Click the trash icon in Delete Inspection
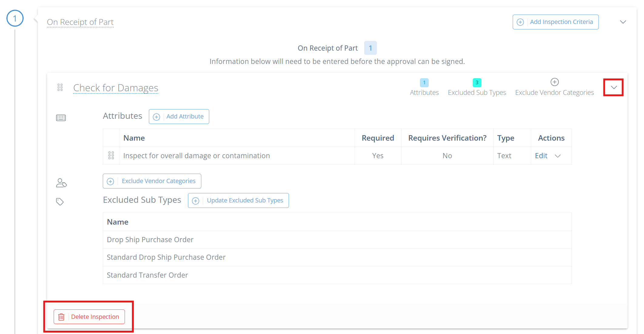The image size is (644, 334). tap(61, 317)
